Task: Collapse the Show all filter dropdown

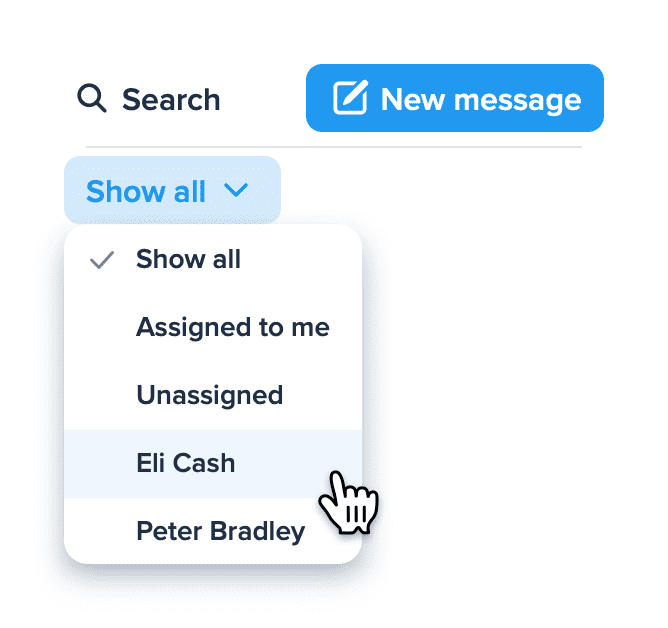Action: tap(172, 190)
